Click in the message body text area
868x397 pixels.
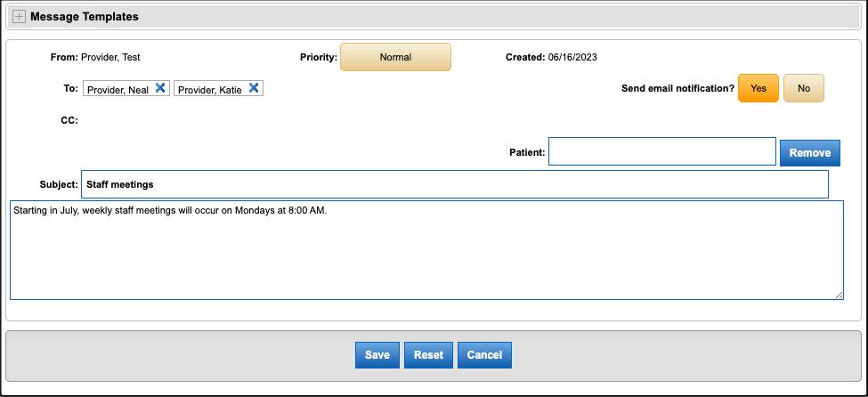(x=426, y=254)
